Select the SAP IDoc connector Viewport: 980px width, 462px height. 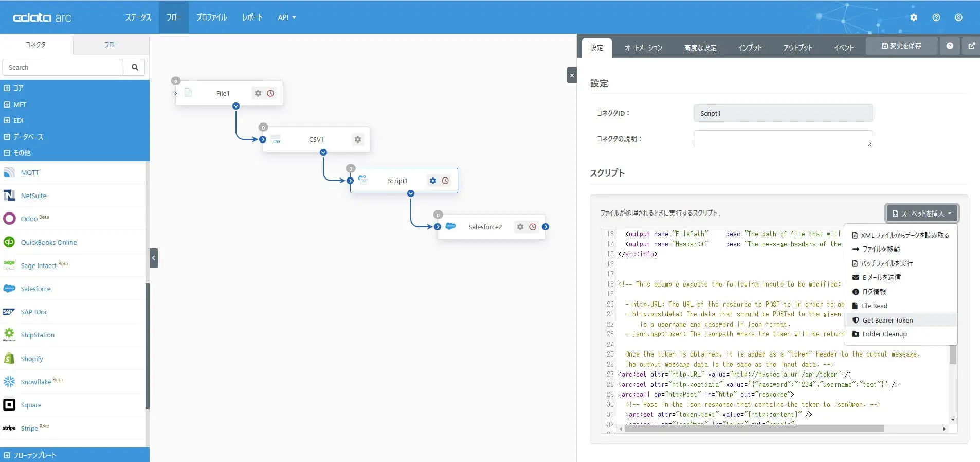click(72, 312)
